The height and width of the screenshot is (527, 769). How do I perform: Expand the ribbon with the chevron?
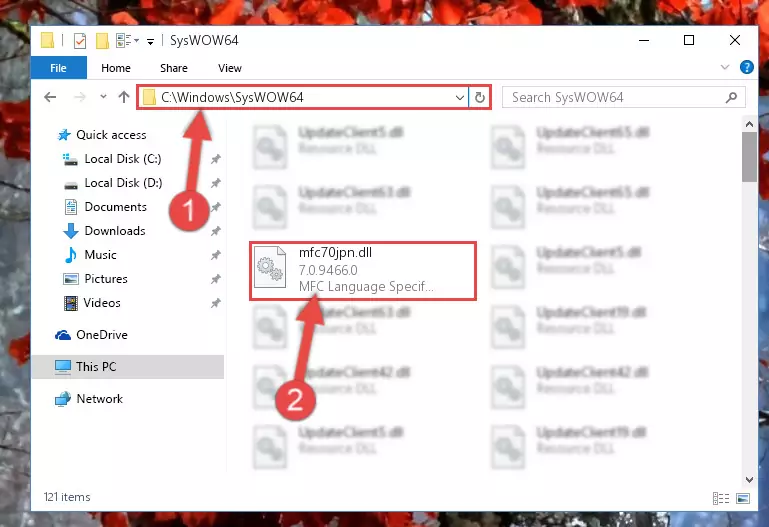pos(725,67)
